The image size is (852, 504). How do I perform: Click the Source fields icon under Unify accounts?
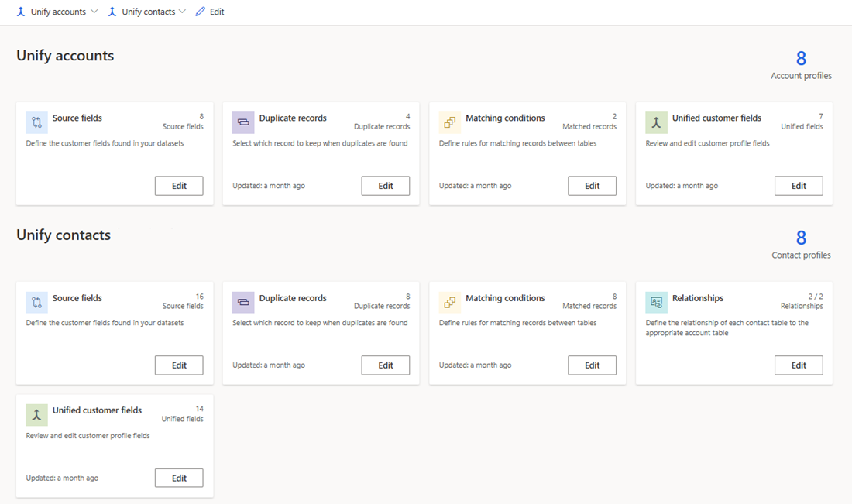click(36, 123)
